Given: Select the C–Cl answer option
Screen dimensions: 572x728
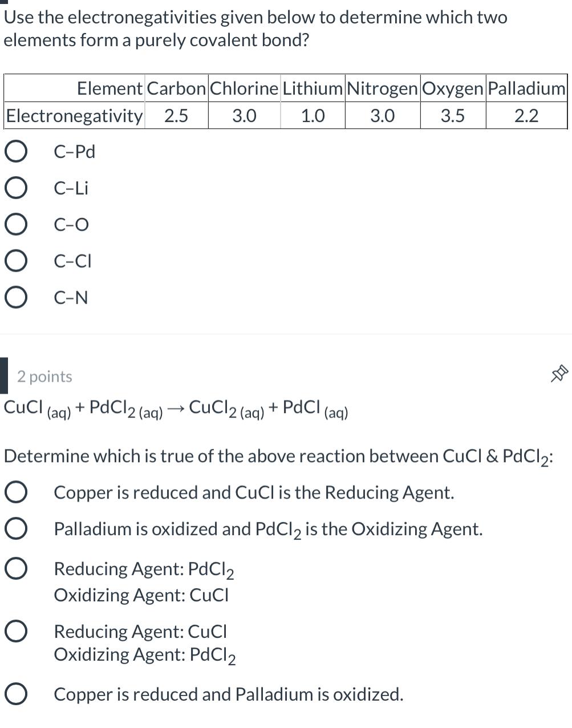Looking at the screenshot, I should (17, 260).
